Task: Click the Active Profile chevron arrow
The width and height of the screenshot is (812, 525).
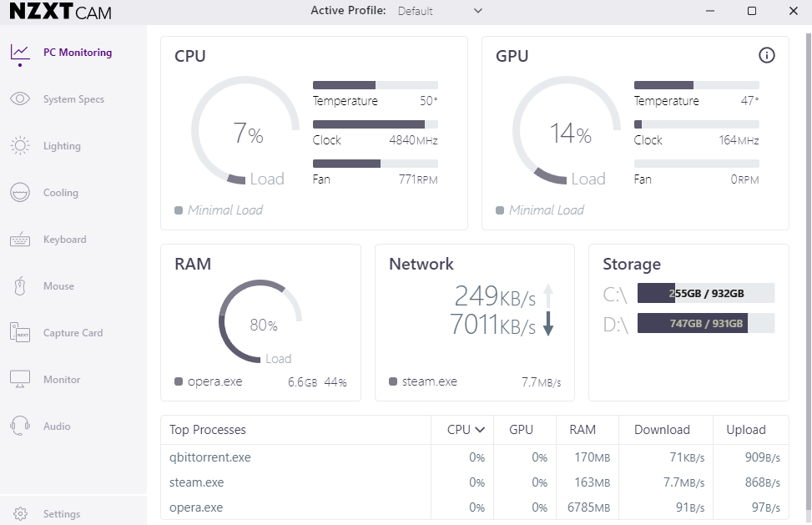Action: (x=478, y=11)
